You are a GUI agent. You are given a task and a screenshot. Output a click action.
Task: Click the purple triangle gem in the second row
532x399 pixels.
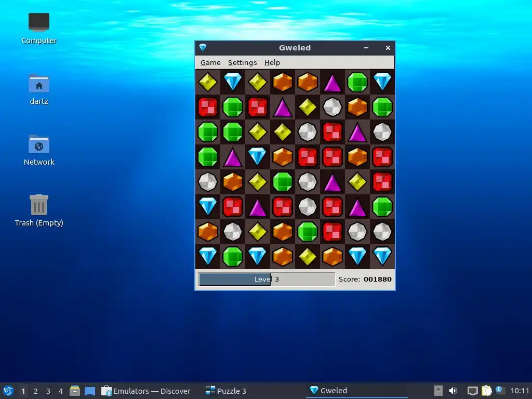(x=283, y=108)
